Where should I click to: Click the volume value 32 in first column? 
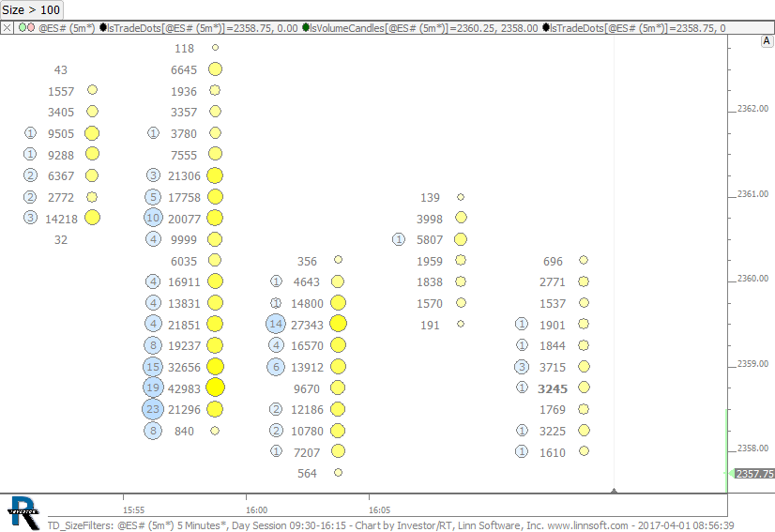click(61, 240)
